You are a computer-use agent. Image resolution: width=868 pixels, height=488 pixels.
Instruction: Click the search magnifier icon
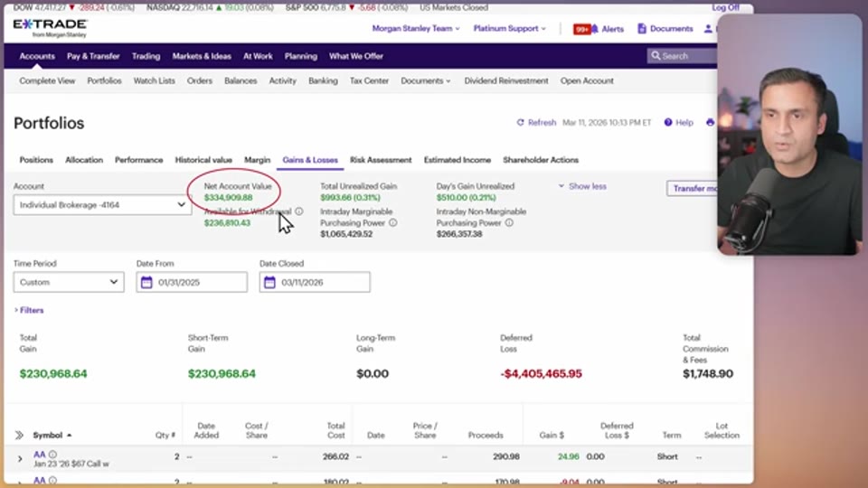coord(656,56)
